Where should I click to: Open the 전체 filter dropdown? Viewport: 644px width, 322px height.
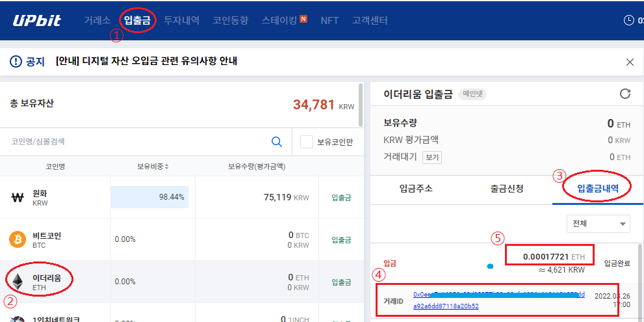pyautogui.click(x=598, y=224)
